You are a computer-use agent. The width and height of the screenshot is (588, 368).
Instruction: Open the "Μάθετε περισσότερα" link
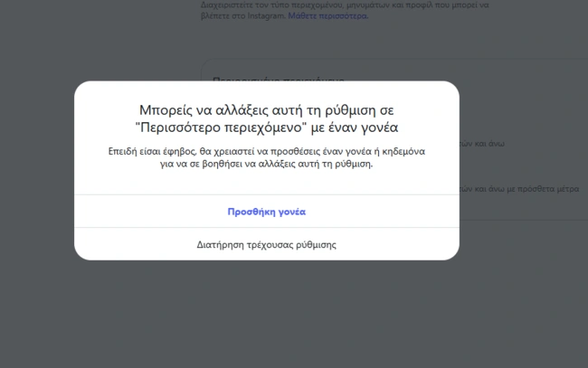coord(327,16)
